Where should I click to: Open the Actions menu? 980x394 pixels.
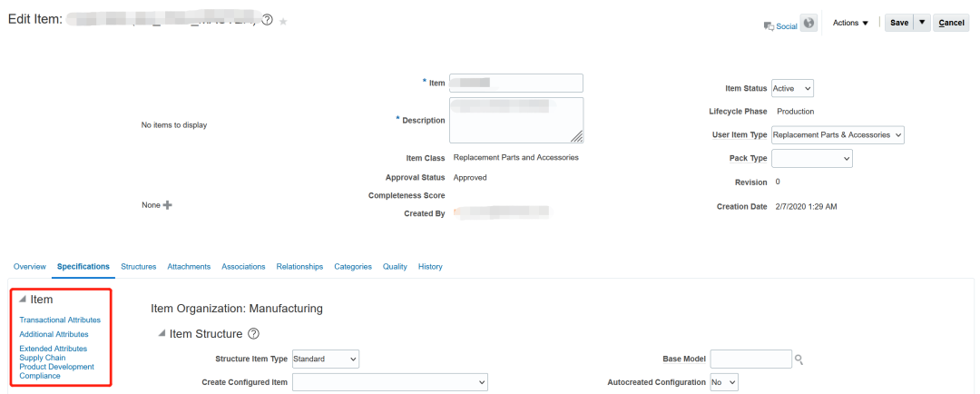pos(850,23)
